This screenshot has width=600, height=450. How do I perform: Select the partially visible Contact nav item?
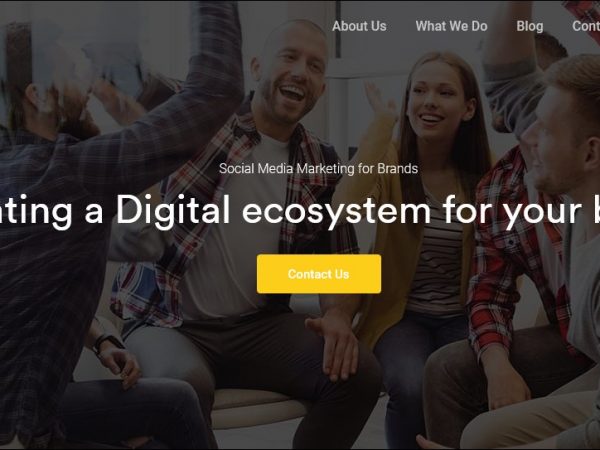(586, 26)
